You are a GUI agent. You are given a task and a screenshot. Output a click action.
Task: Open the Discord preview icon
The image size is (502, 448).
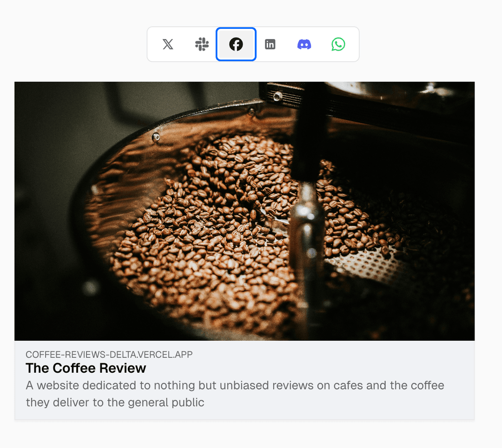(x=304, y=44)
